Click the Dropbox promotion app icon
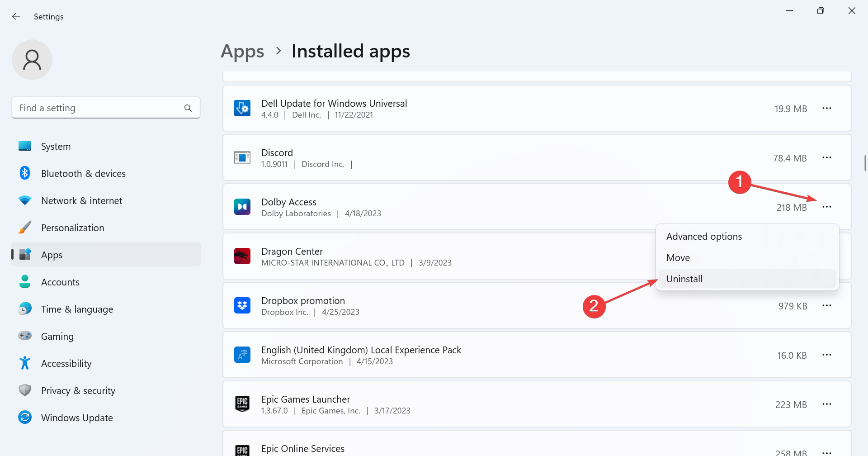Image resolution: width=868 pixels, height=456 pixels. point(242,306)
